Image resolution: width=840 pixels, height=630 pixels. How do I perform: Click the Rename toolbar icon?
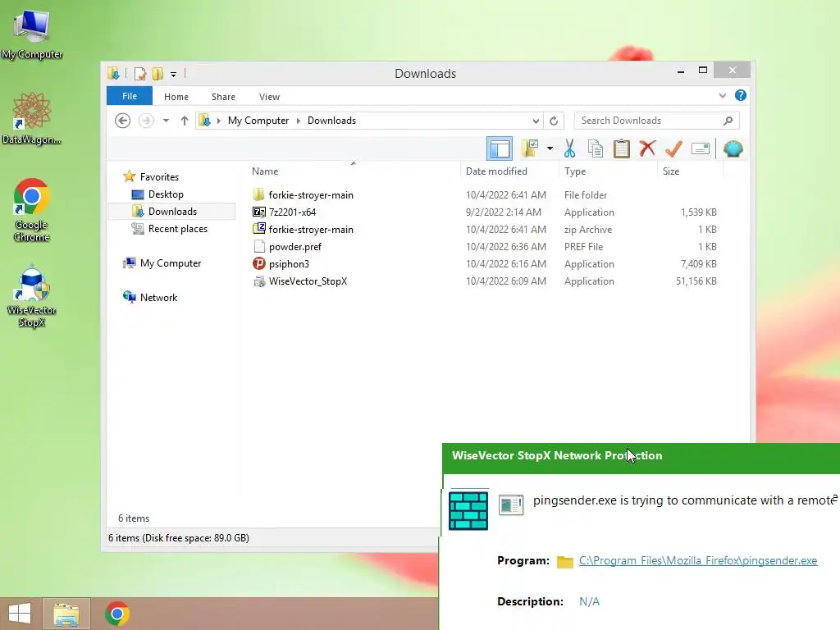(x=701, y=148)
